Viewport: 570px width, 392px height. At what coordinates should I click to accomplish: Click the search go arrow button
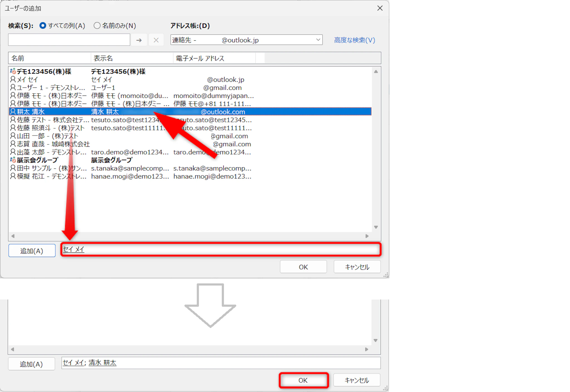pyautogui.click(x=139, y=40)
